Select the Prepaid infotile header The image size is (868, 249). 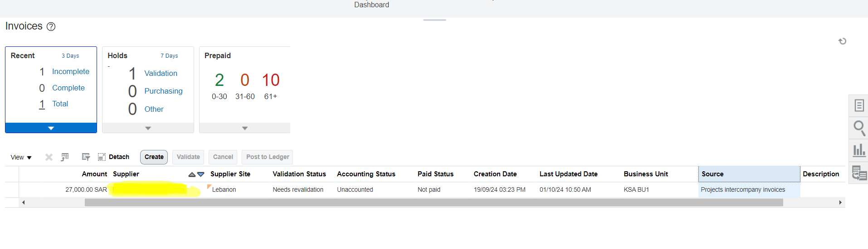coord(218,55)
